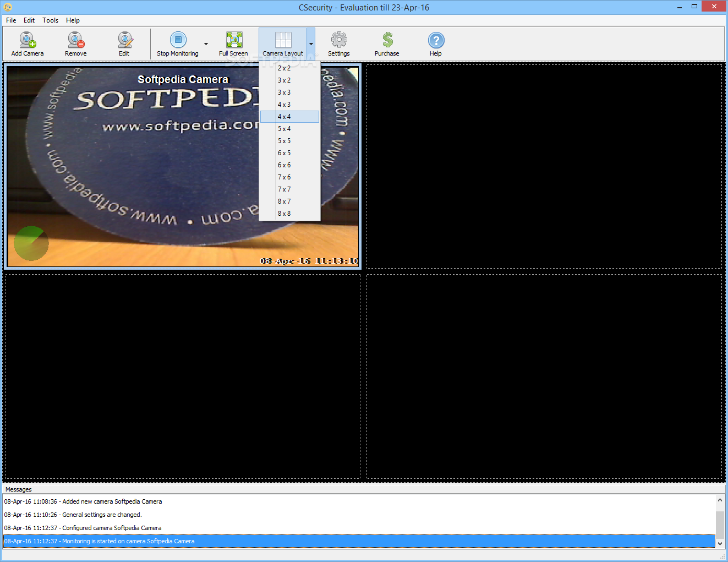The width and height of the screenshot is (728, 562).
Task: Pick the highlighted 4 x 4 layout
Action: click(289, 117)
